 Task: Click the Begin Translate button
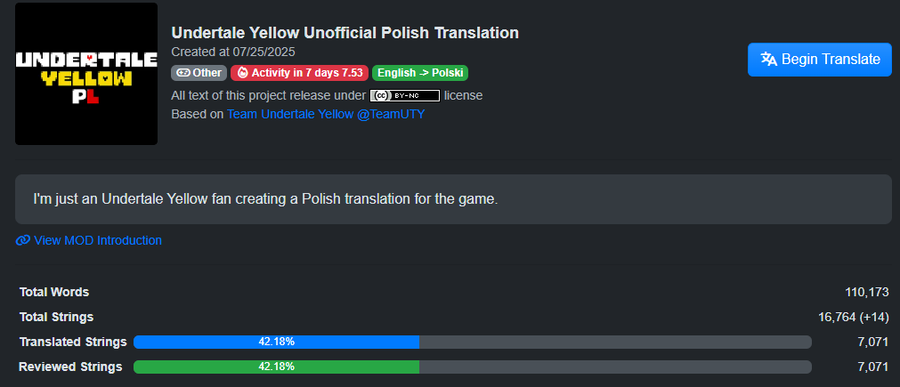[820, 59]
